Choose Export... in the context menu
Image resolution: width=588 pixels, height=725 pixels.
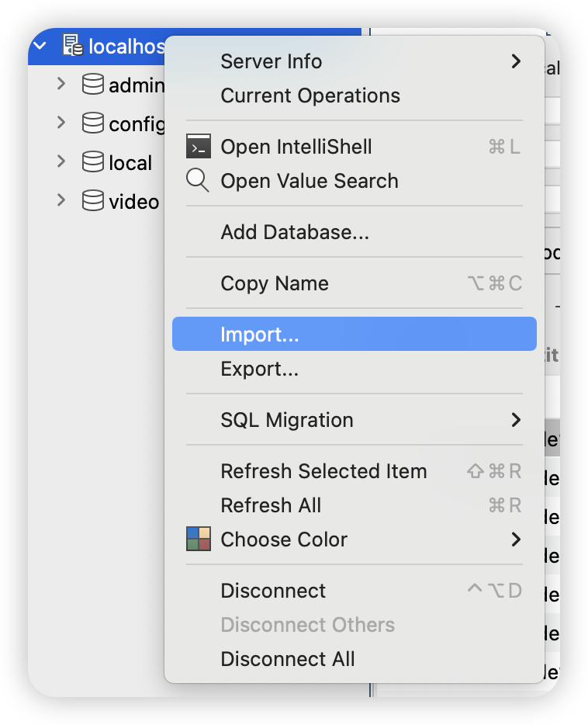pos(260,369)
